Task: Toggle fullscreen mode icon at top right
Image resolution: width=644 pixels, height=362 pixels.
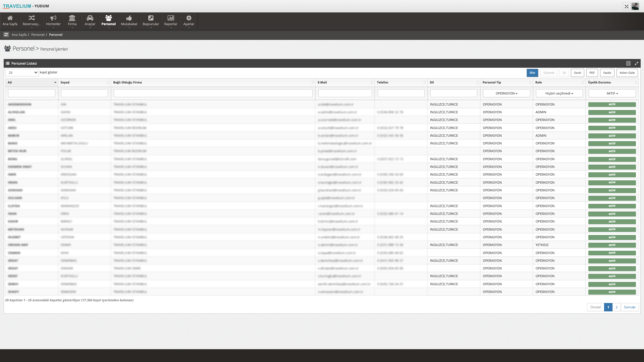Action: (x=626, y=6)
